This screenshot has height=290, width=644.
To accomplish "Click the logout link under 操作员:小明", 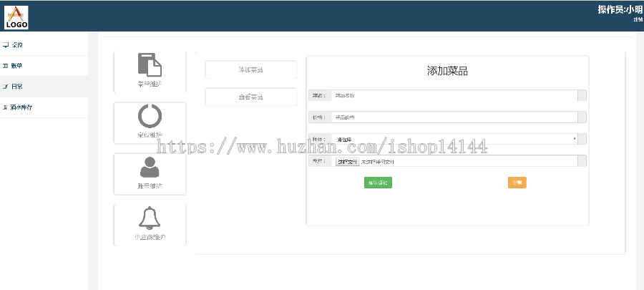I will click(x=638, y=19).
